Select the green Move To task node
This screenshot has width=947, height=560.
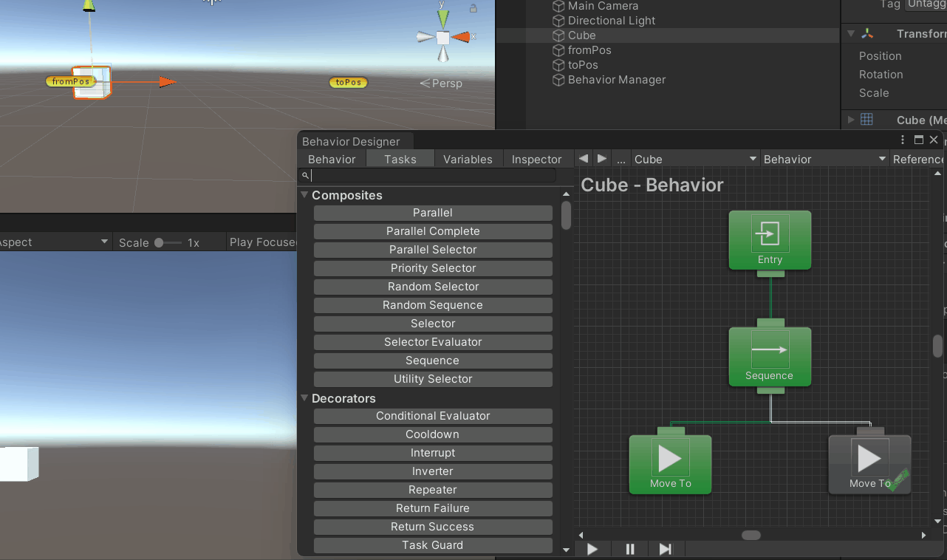tap(670, 464)
